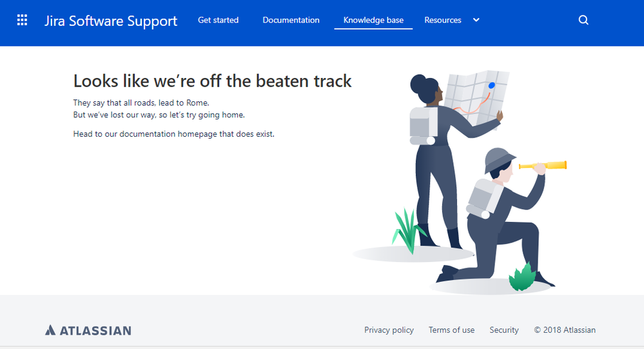Open the Documentation nav link
This screenshot has height=349, width=644.
pos(291,20)
